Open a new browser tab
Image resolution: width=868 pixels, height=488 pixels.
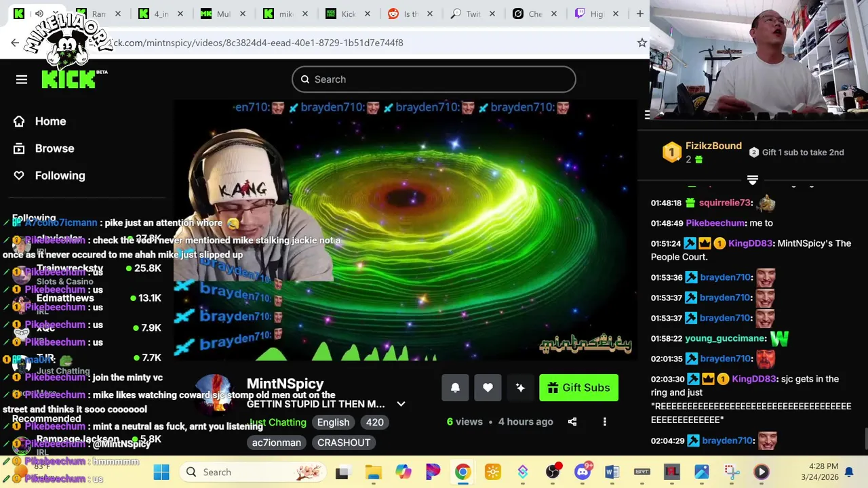tap(639, 14)
